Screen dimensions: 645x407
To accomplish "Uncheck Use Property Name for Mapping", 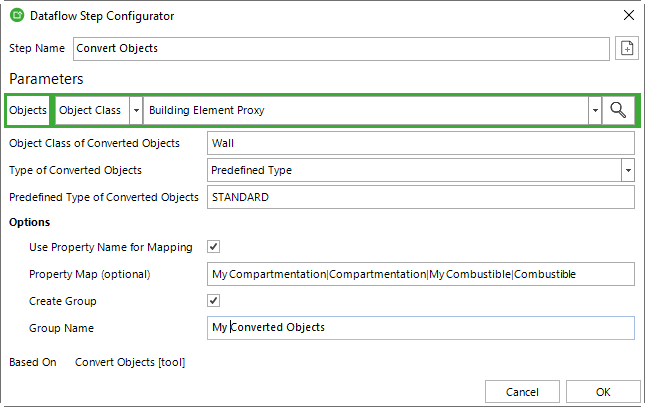I will (213, 247).
